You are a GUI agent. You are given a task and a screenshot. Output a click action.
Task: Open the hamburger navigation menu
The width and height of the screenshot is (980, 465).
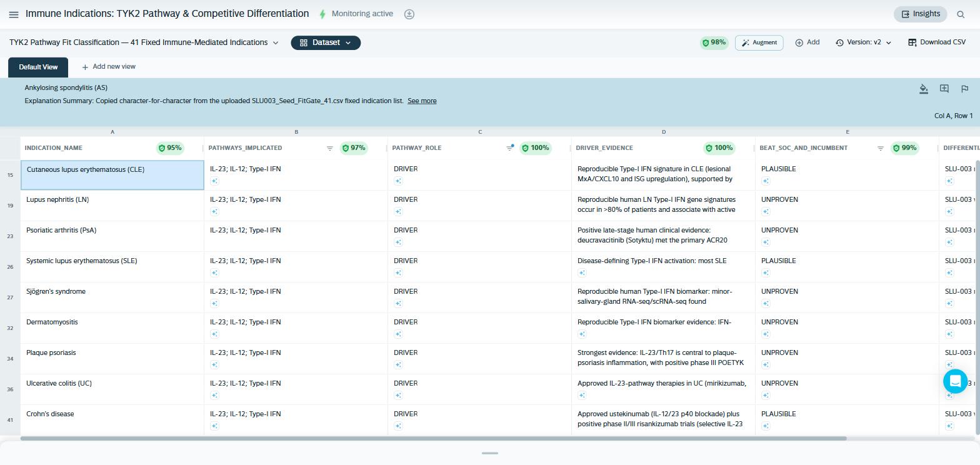pos(14,14)
